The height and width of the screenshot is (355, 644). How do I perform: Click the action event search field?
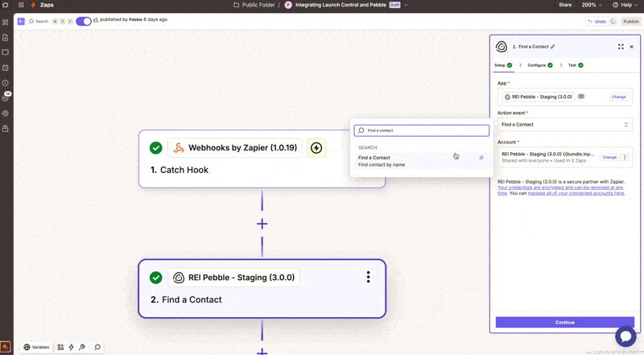click(x=421, y=130)
